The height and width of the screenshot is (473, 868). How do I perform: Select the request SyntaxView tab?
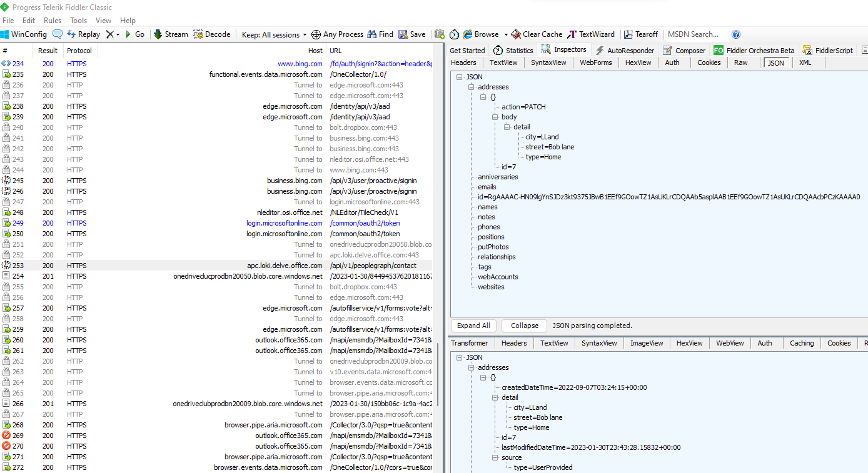(x=548, y=62)
